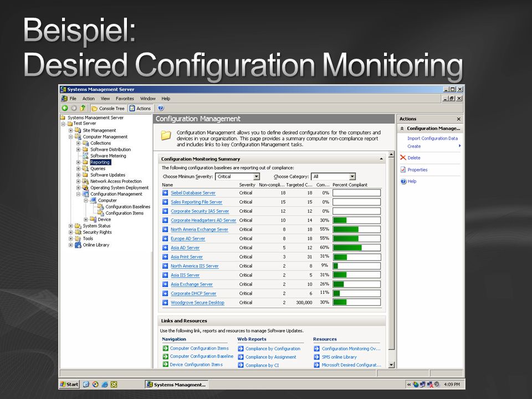This screenshot has height=399, width=532.
Task: Expand the Collections tree node
Action: click(78, 143)
